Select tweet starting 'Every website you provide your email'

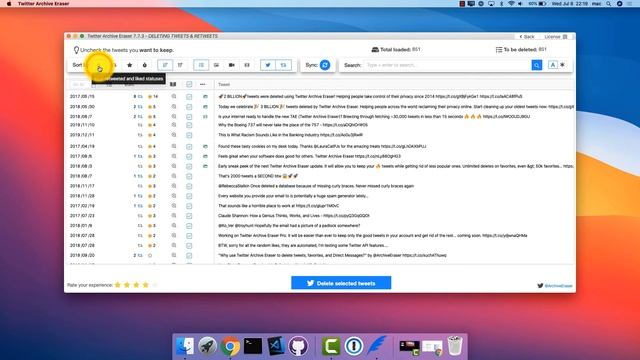[293, 196]
